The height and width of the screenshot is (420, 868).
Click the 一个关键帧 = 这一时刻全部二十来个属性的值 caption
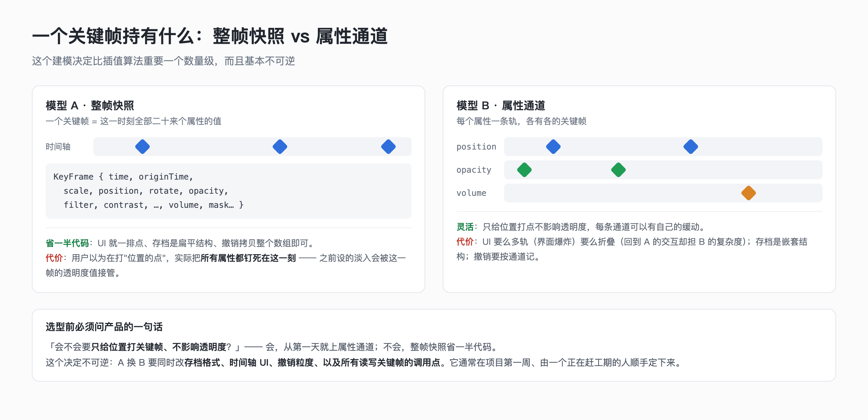pyautogui.click(x=133, y=121)
